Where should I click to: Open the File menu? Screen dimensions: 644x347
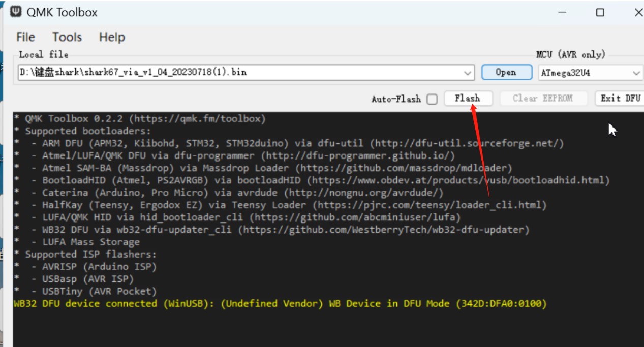coord(25,37)
